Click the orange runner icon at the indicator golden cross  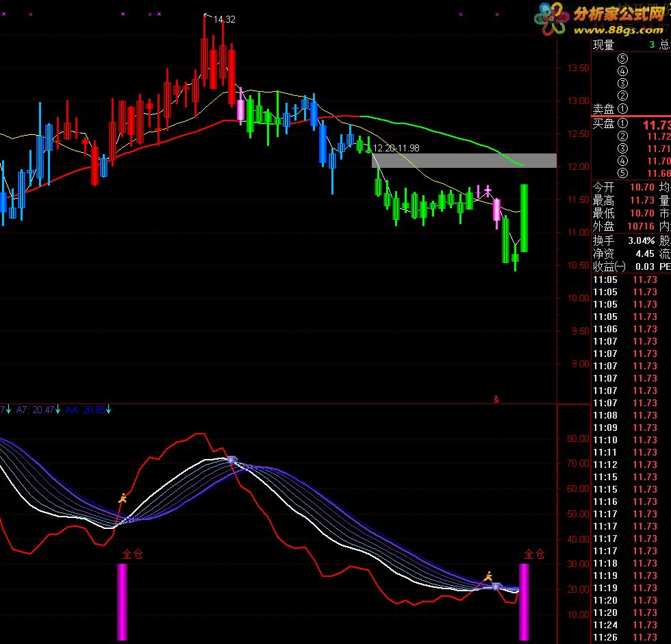pyautogui.click(x=123, y=498)
